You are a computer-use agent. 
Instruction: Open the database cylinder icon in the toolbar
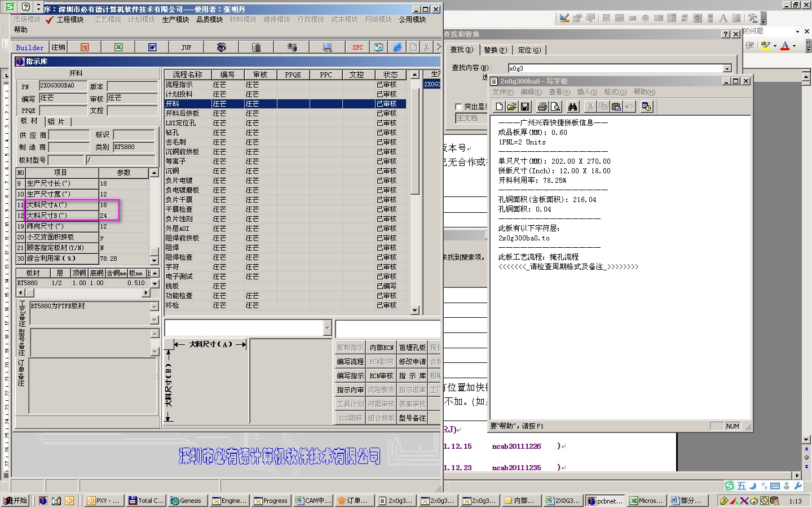pos(256,47)
